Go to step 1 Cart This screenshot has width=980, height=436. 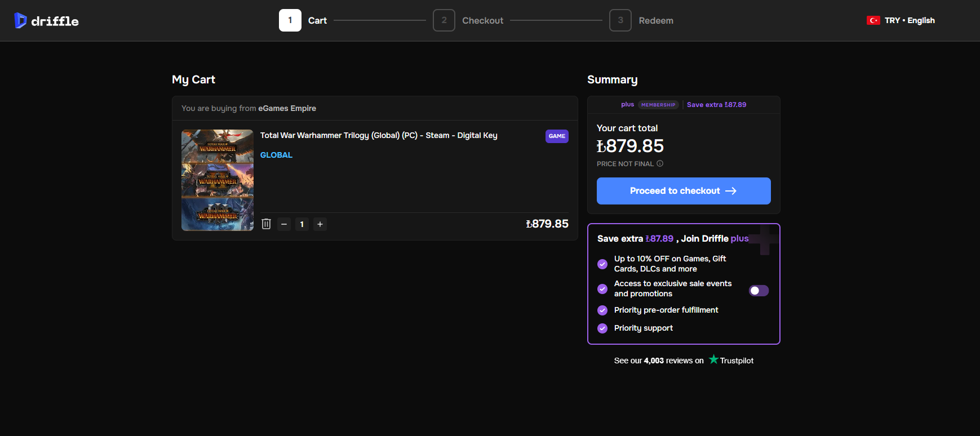click(x=303, y=20)
